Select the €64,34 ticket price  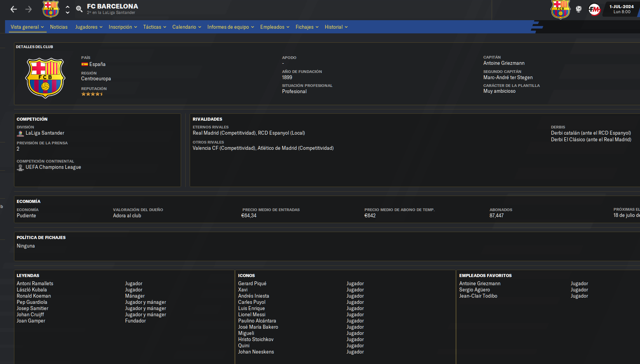click(249, 216)
